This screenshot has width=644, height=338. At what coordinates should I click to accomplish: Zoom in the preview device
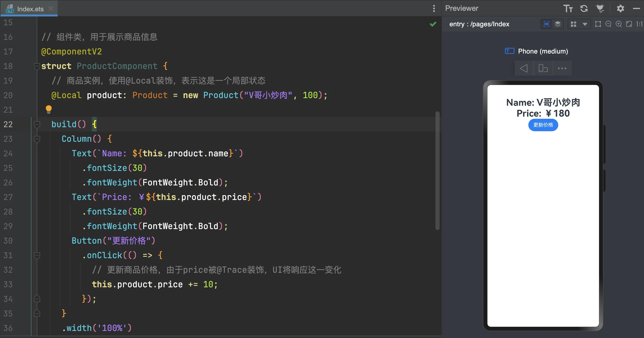[x=618, y=24]
